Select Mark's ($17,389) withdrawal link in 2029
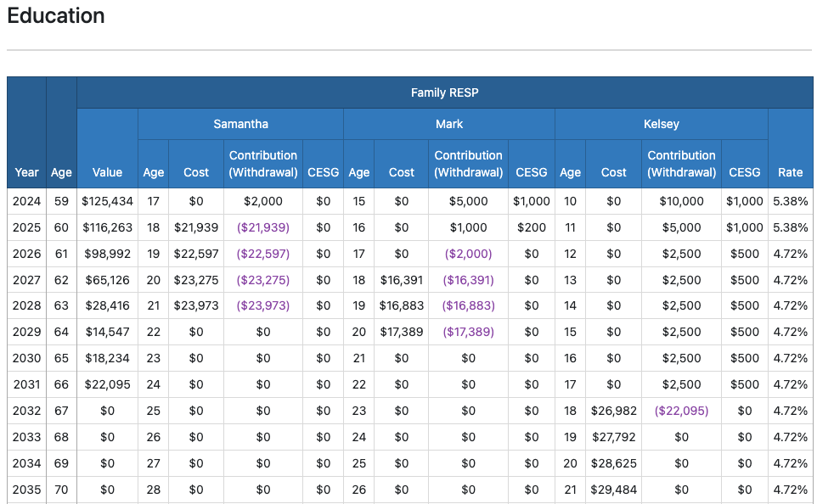Image resolution: width=817 pixels, height=504 pixels. [x=468, y=332]
